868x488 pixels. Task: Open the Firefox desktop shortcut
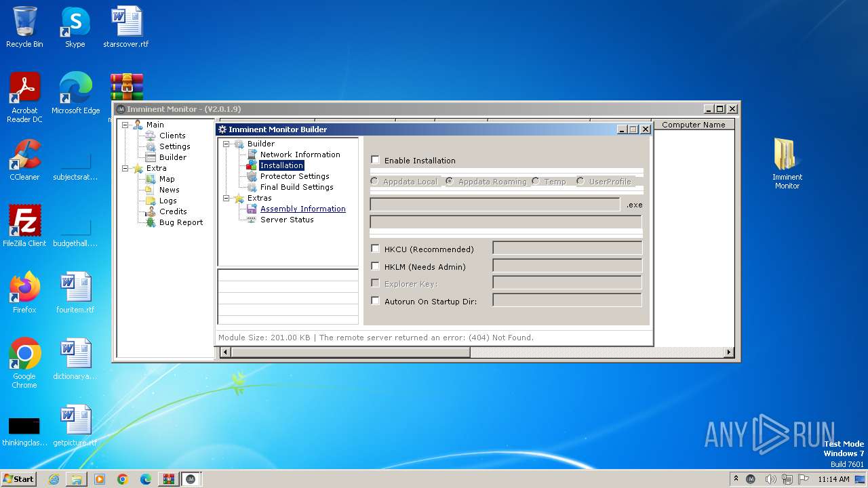(x=24, y=292)
